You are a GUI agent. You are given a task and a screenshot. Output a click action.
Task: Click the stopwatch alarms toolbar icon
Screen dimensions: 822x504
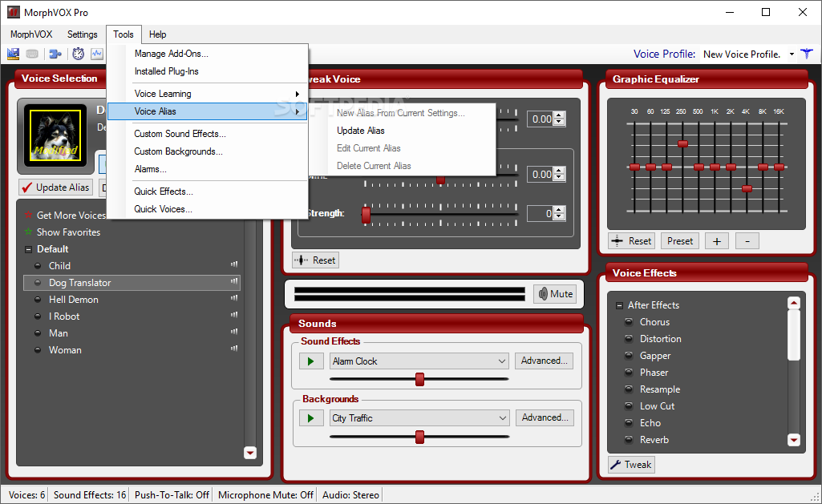[x=78, y=54]
